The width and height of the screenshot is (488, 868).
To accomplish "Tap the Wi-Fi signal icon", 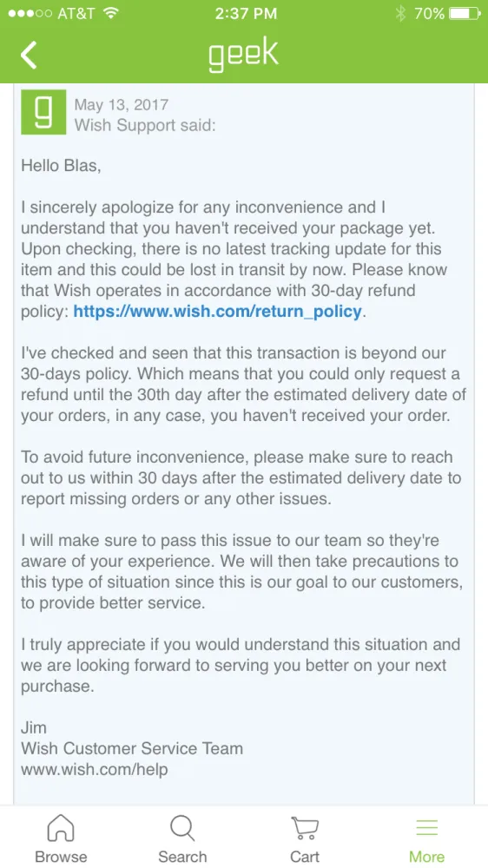I will pos(111,13).
